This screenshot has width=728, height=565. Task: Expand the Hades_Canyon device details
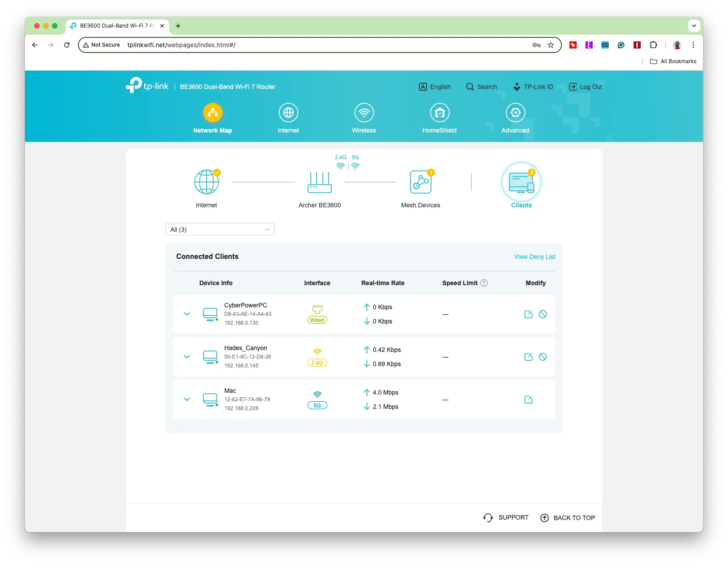187,357
